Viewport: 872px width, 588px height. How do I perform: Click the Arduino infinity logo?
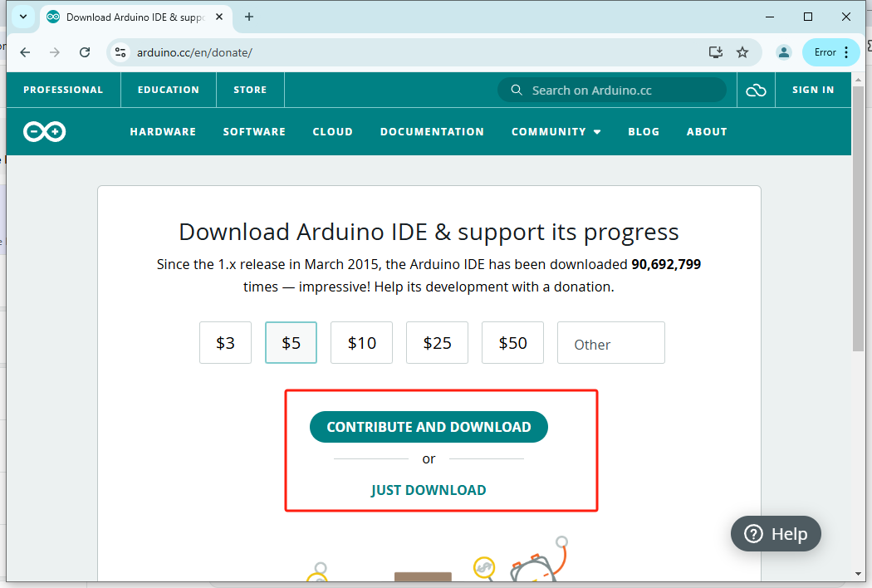point(45,132)
